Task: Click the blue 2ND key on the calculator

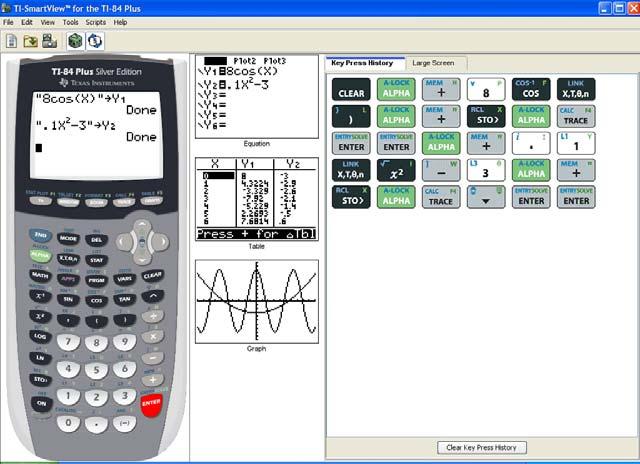Action: point(40,235)
